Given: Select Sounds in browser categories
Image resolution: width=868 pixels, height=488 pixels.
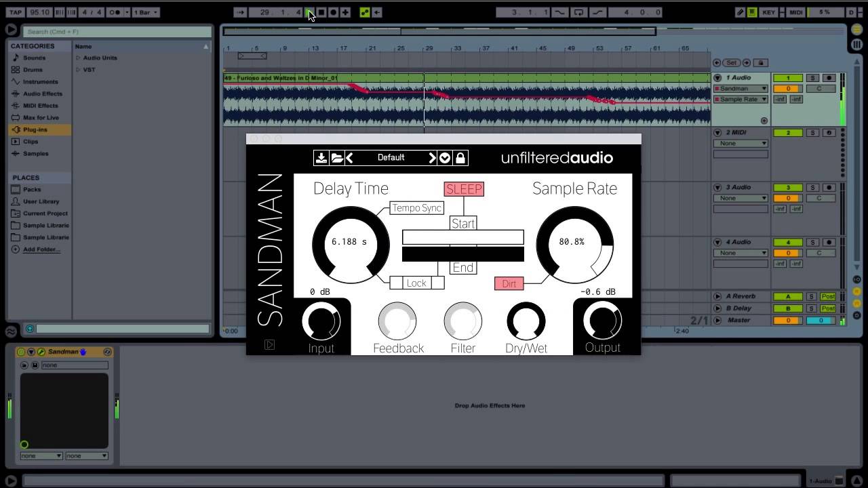Looking at the screenshot, I should (34, 58).
